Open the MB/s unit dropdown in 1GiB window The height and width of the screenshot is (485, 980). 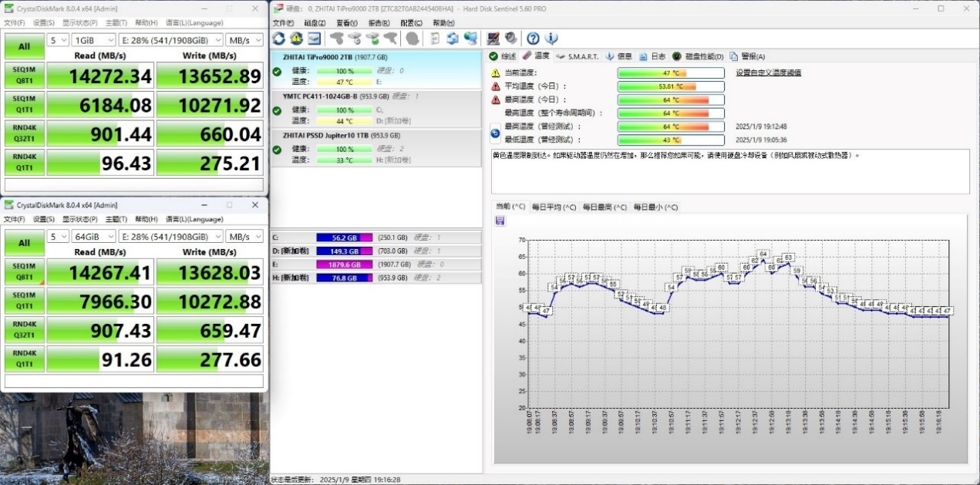245,40
